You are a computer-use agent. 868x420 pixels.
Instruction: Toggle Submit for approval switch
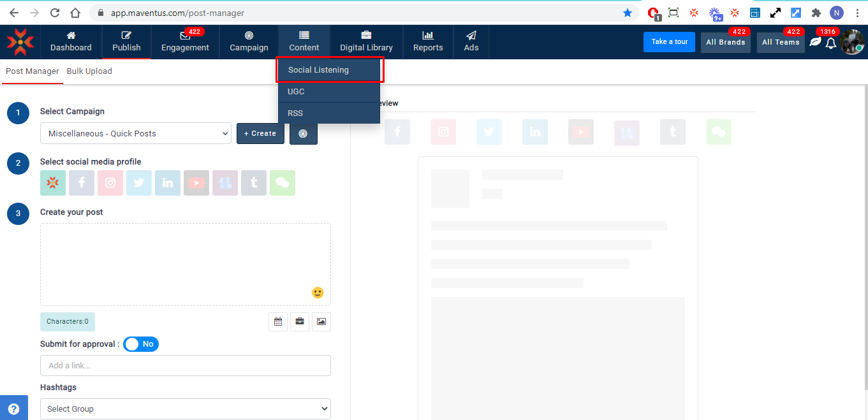[141, 344]
